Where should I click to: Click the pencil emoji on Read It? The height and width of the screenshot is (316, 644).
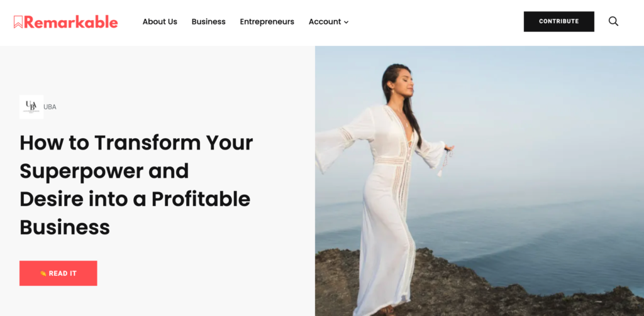pos(43,273)
